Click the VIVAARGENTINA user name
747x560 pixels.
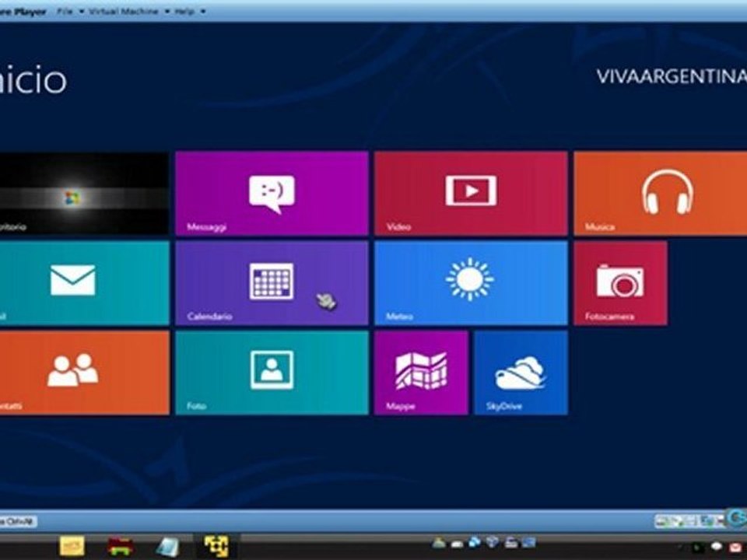point(672,77)
